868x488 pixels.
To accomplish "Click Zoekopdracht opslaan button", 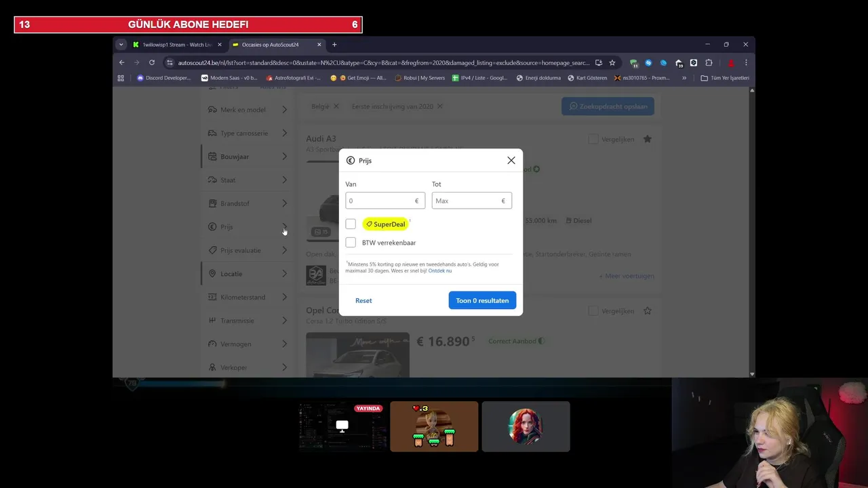I will [x=608, y=106].
